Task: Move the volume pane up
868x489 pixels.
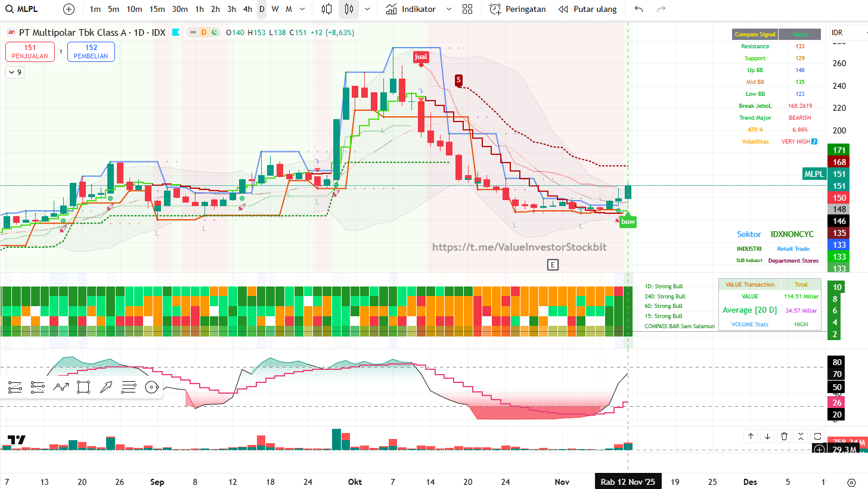Action: point(751,436)
